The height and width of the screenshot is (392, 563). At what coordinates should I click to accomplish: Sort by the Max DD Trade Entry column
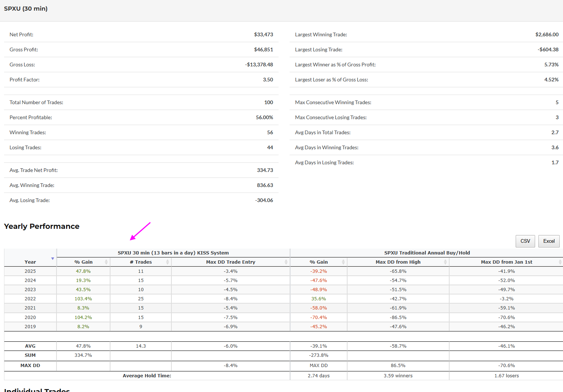pyautogui.click(x=230, y=262)
